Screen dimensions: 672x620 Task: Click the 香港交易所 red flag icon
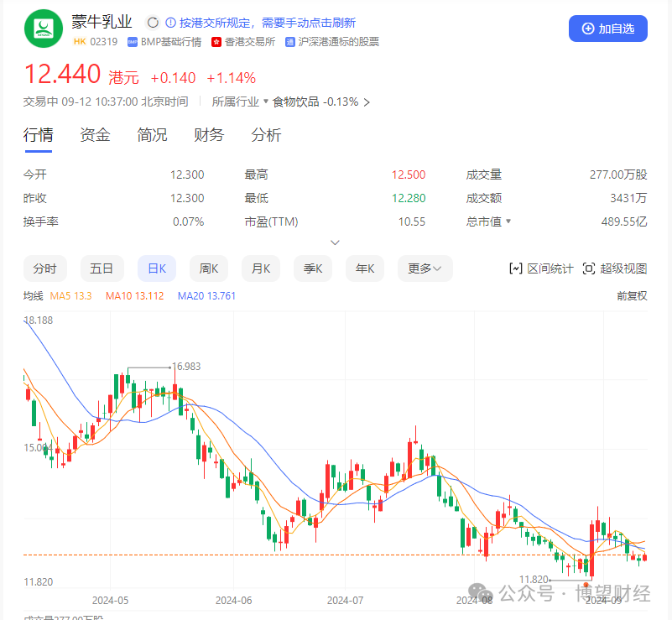[216, 42]
